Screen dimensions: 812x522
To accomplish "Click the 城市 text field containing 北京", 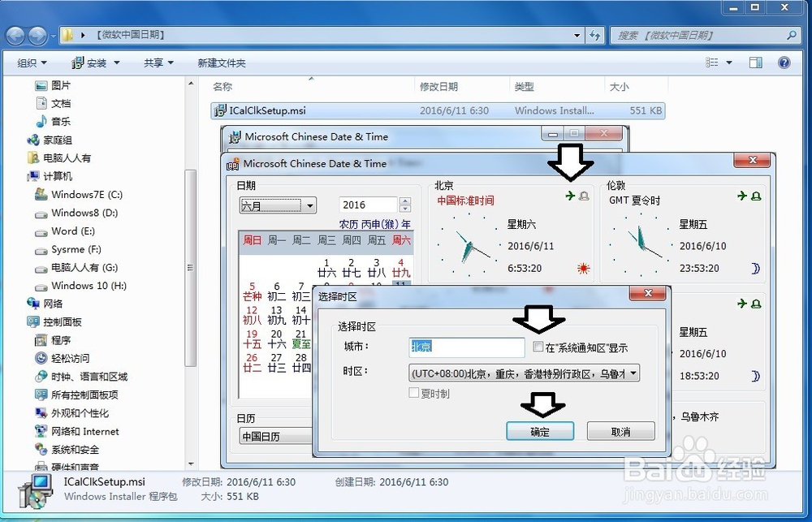I will [467, 347].
